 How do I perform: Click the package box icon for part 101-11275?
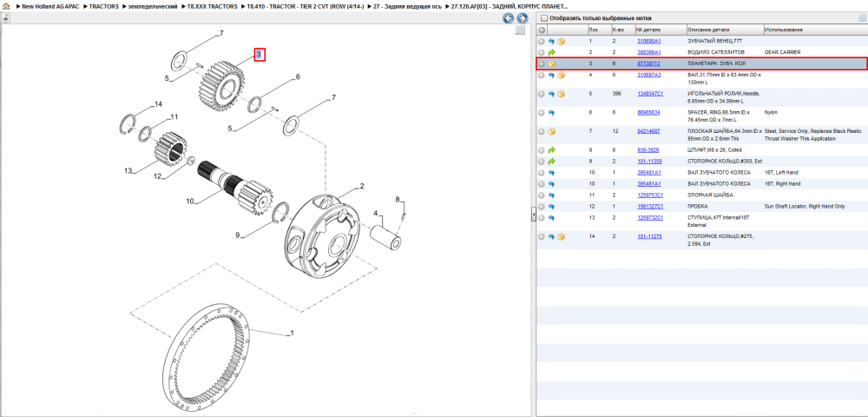click(x=561, y=237)
